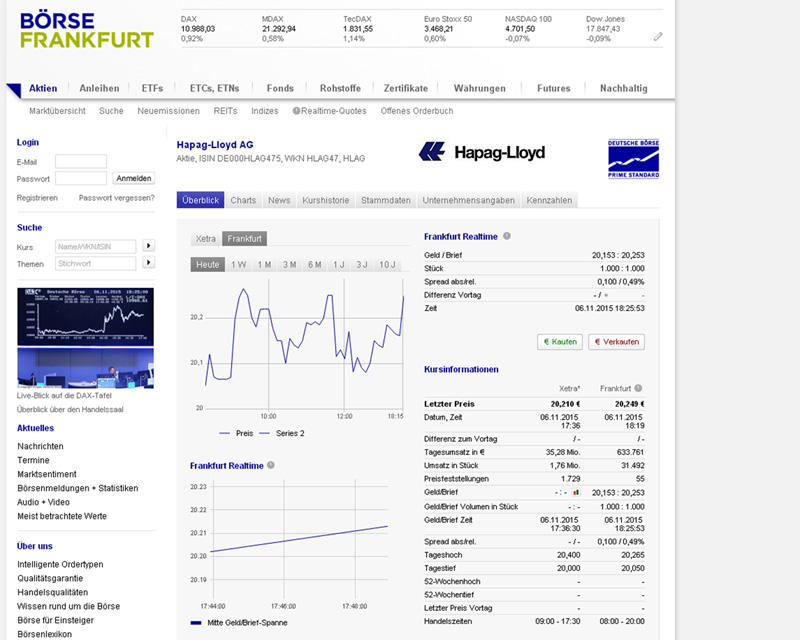This screenshot has width=800, height=640.
Task: Switch to the Charts tab
Action: [243, 200]
